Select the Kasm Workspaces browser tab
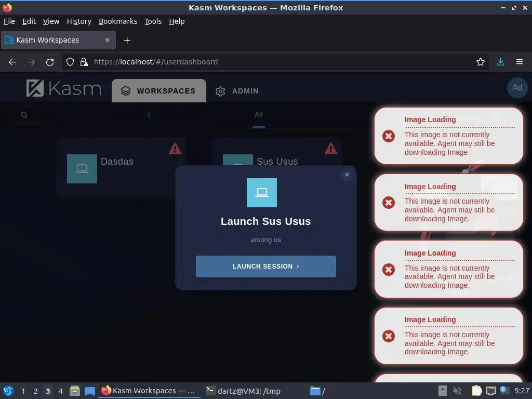Viewport: 532px width, 399px height. click(58, 40)
